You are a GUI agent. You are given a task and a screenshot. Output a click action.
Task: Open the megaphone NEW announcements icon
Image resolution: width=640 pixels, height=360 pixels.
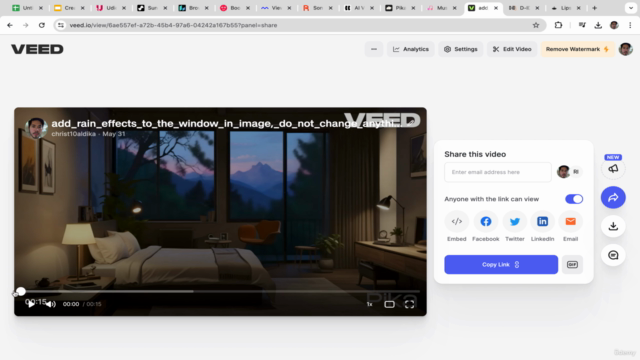613,168
